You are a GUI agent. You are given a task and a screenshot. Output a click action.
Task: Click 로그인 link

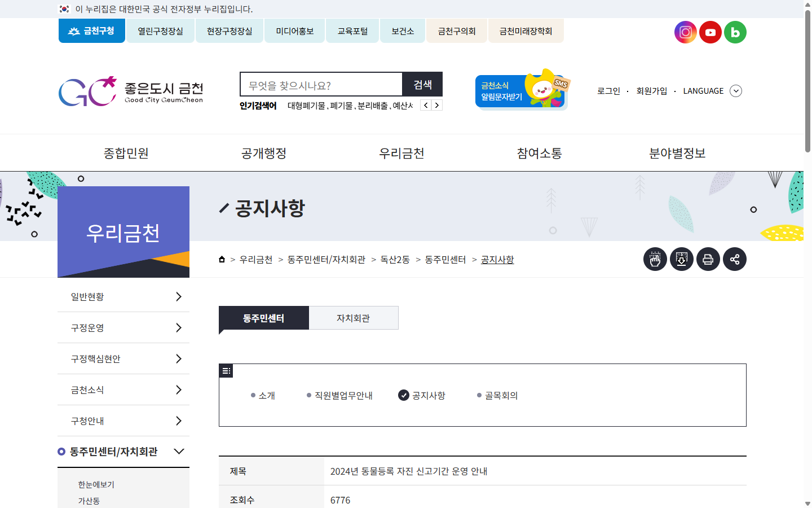coord(609,91)
